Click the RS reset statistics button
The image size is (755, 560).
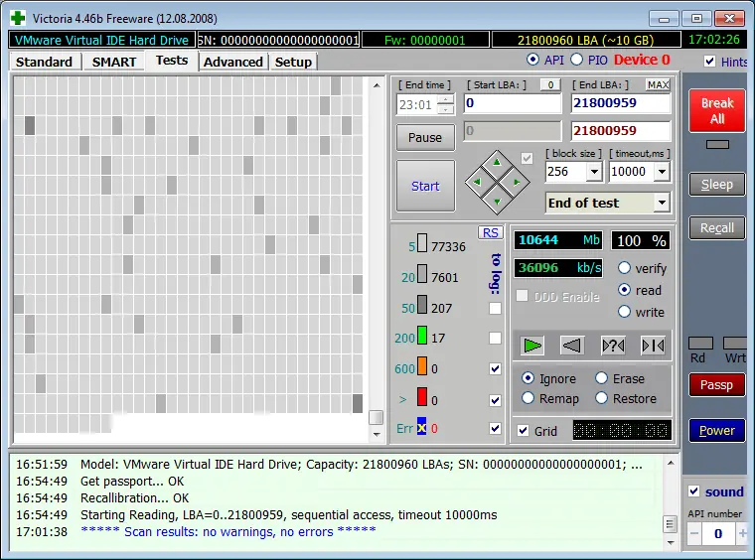[x=490, y=233]
